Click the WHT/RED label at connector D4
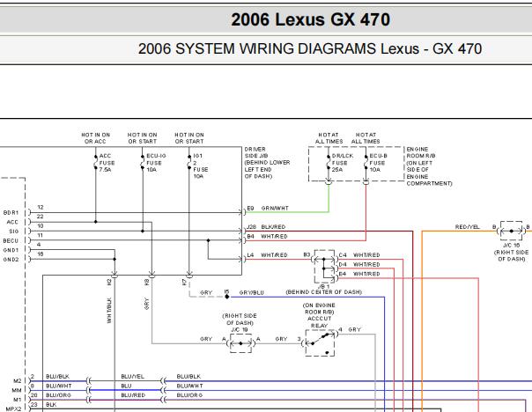Image resolution: width=532 pixels, height=412 pixels. 366,264
